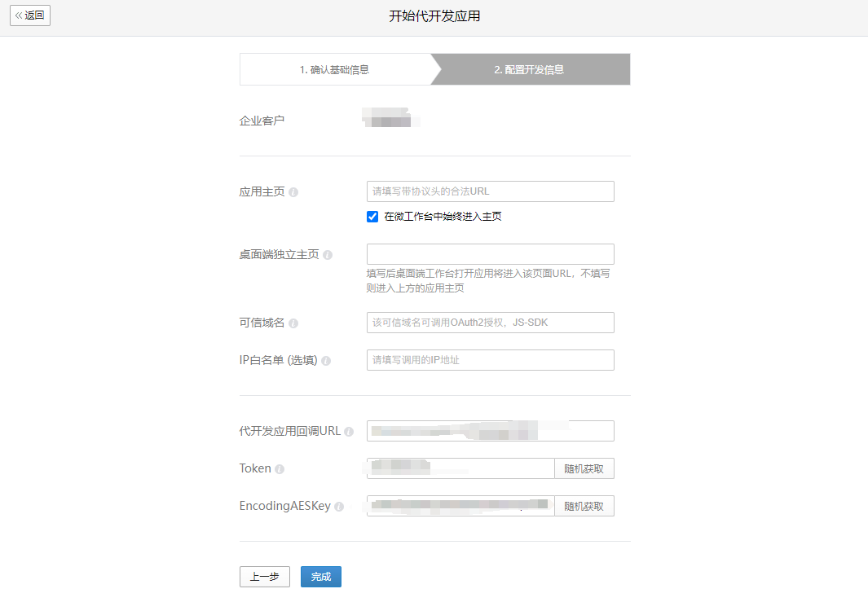The width and height of the screenshot is (868, 602).
Task: Focus the IP白名单 input field
Action: coord(491,360)
